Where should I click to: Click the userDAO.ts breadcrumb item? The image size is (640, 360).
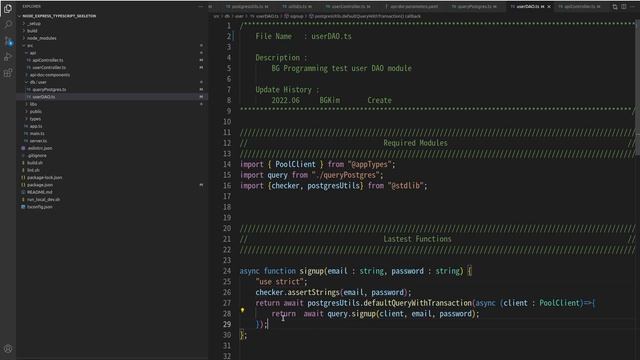coord(264,16)
